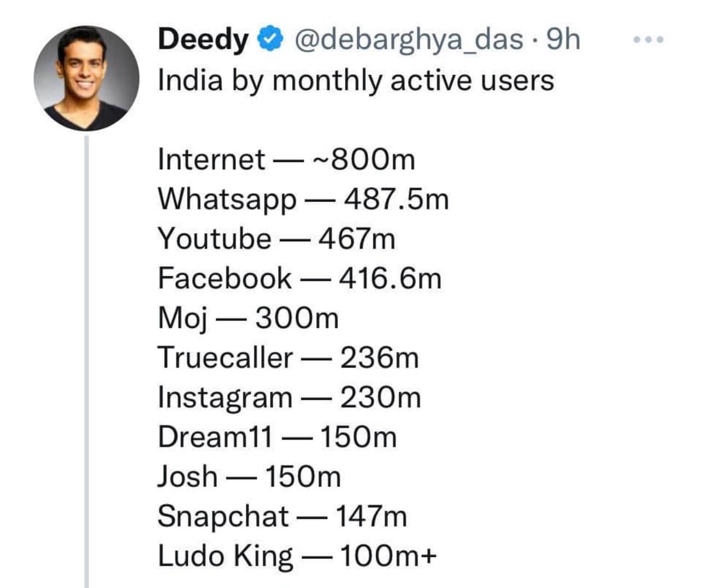The width and height of the screenshot is (702, 588).
Task: Select the 'India by monthly active users' heading text
Action: click(356, 81)
